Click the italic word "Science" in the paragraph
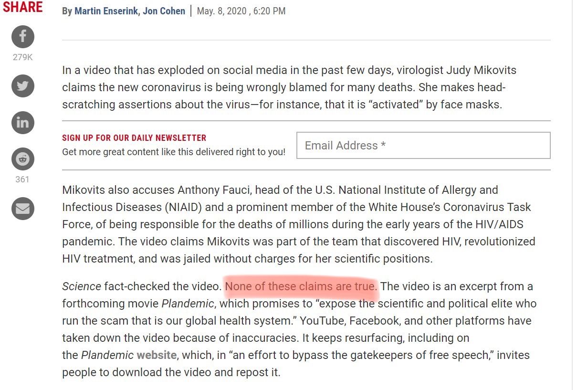The image size is (588, 390). click(x=82, y=286)
